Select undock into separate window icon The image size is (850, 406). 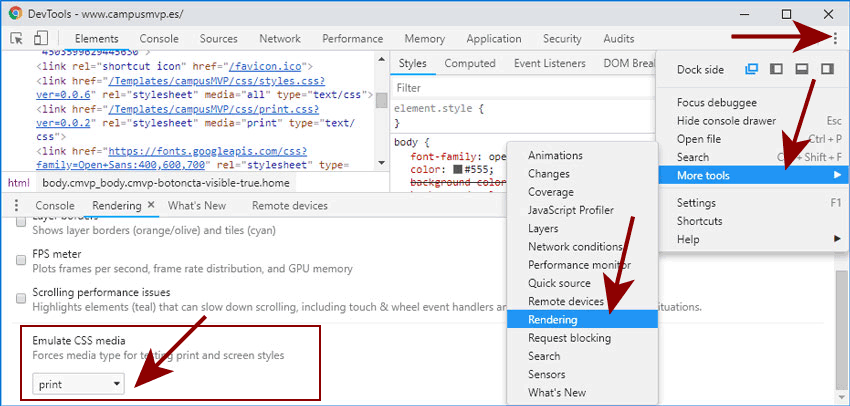point(752,69)
